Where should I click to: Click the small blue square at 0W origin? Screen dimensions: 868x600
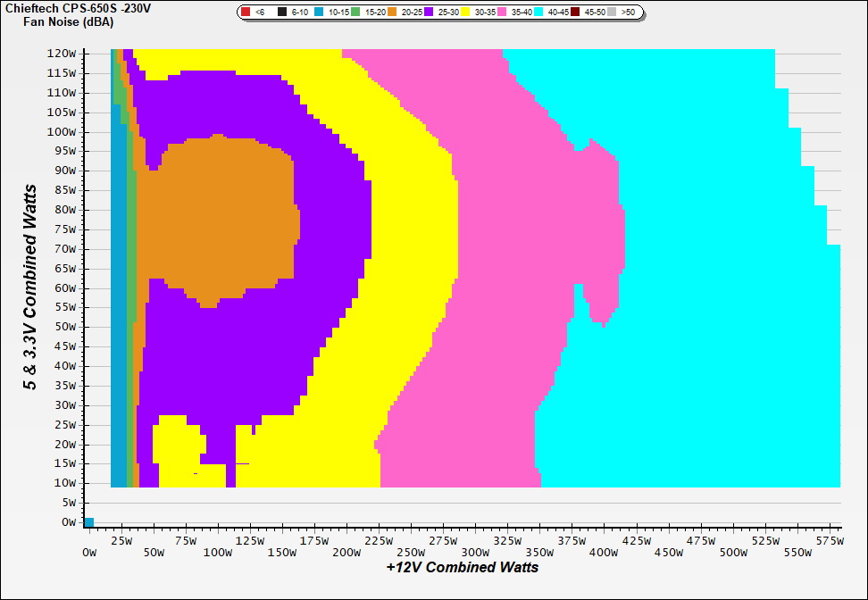(88, 522)
